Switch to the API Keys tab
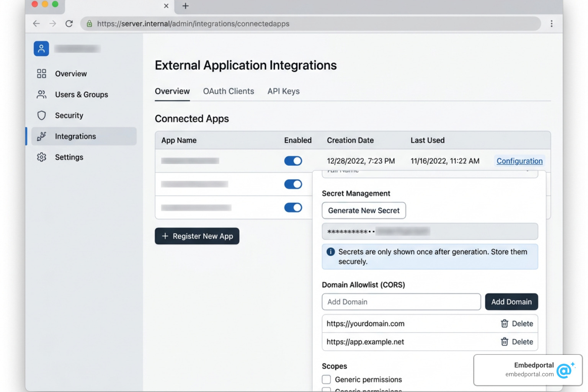 (284, 91)
